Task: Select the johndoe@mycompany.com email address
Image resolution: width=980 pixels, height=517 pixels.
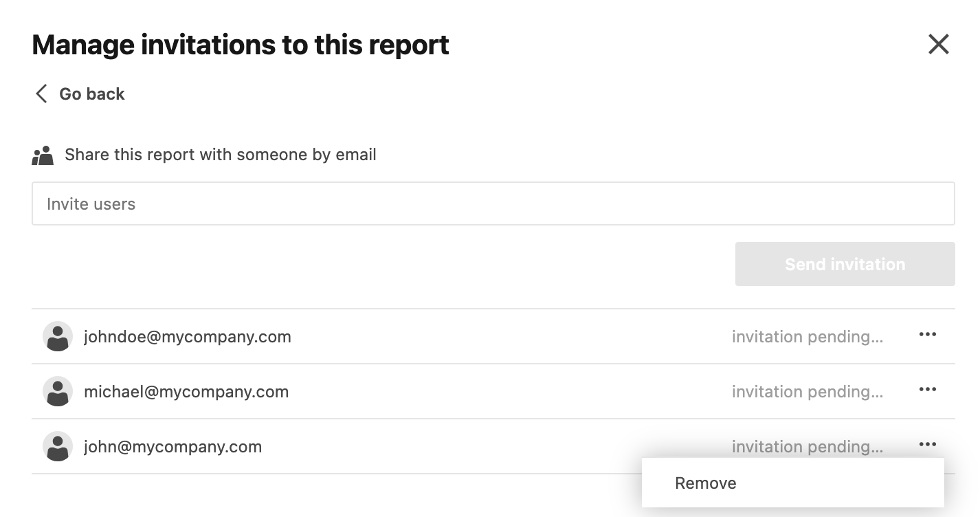Action: click(188, 337)
